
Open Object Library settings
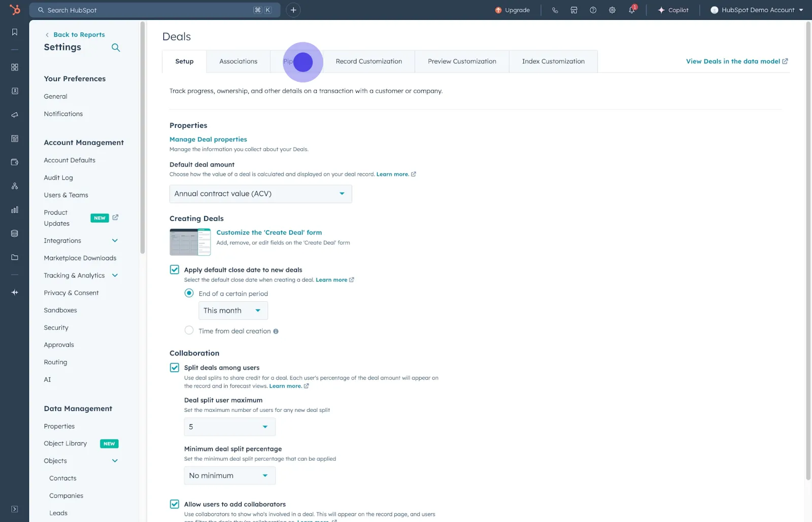point(65,443)
